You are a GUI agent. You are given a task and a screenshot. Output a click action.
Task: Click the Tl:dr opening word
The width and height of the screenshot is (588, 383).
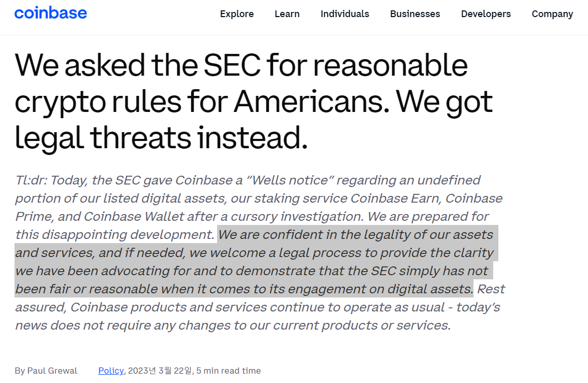[32, 180]
